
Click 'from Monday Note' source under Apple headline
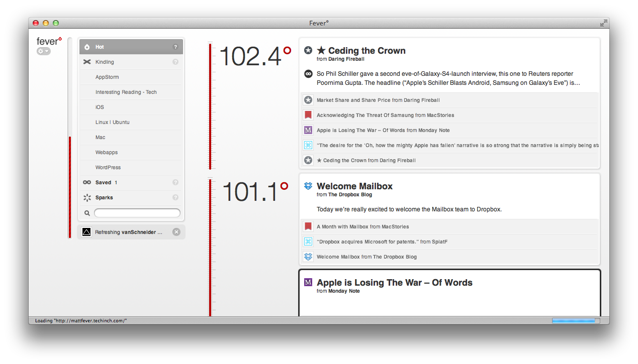pyautogui.click(x=338, y=291)
